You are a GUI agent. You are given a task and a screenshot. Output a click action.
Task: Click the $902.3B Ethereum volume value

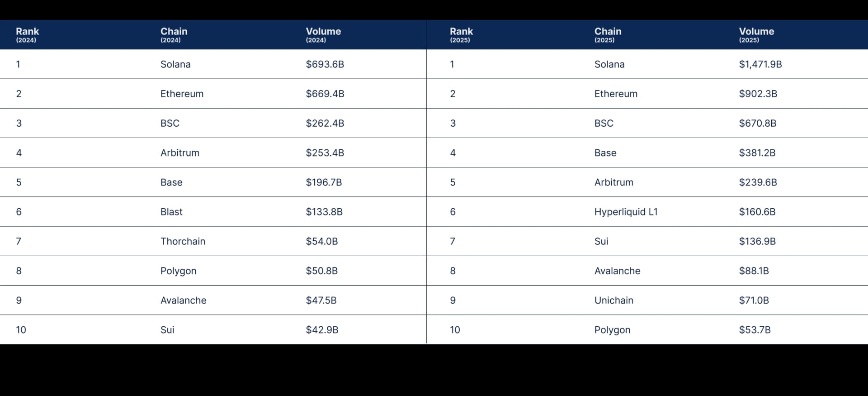point(758,94)
